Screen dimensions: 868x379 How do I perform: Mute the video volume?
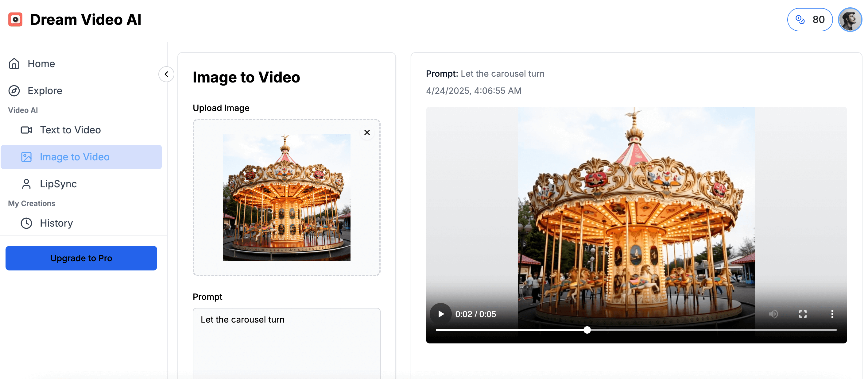pyautogui.click(x=773, y=314)
